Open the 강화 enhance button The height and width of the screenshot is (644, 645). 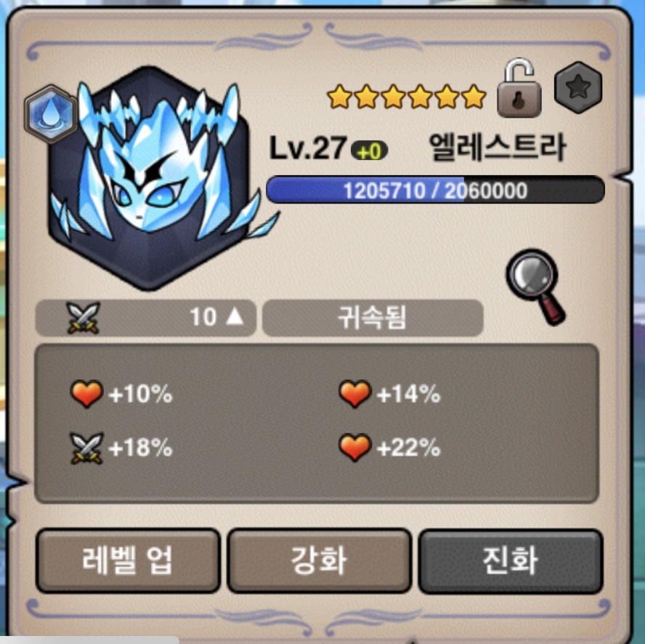(x=319, y=560)
